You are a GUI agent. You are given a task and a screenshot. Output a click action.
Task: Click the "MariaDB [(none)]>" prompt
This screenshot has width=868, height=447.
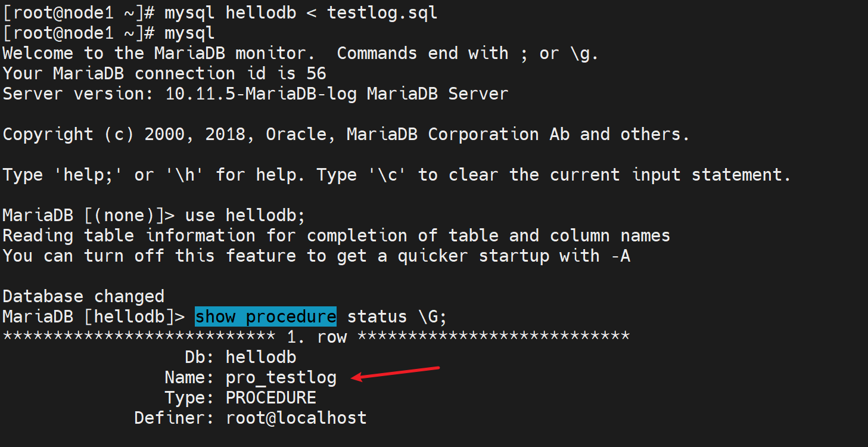tap(89, 215)
